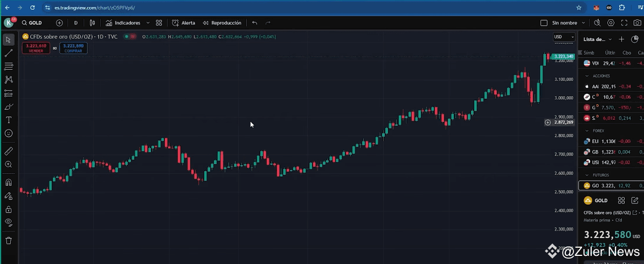Open Indicadores indicators menu
This screenshot has width=644, height=264.
123,23
